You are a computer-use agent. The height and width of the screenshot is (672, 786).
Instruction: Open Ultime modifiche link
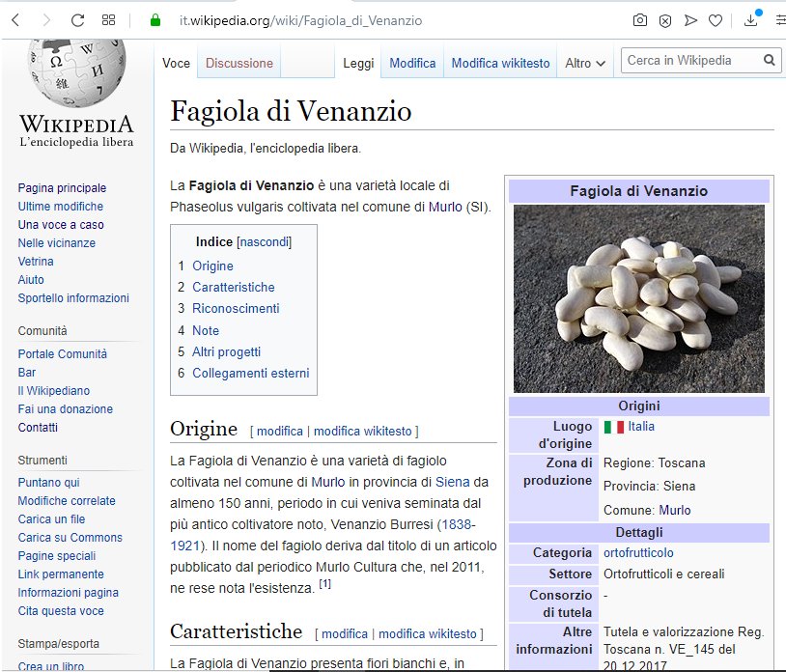[61, 207]
